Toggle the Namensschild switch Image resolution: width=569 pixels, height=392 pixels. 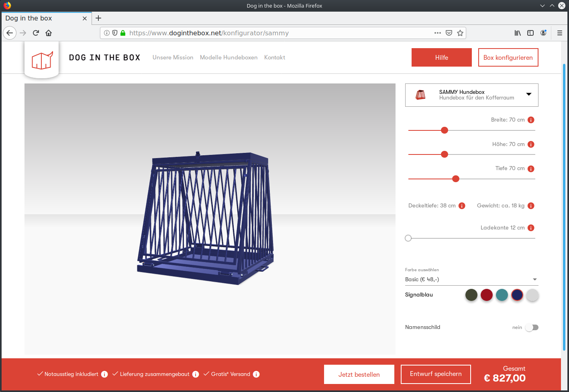532,327
